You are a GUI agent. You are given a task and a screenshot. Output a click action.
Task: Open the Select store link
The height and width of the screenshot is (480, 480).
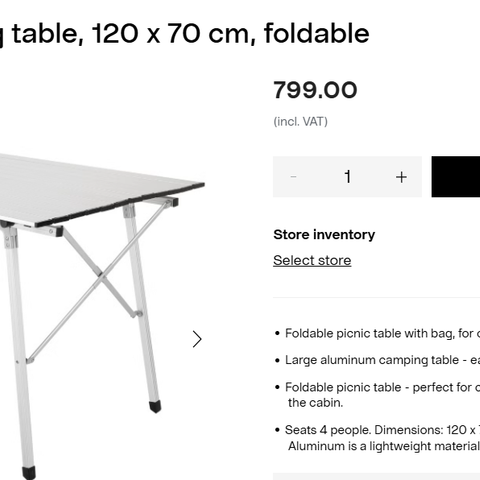(x=312, y=260)
